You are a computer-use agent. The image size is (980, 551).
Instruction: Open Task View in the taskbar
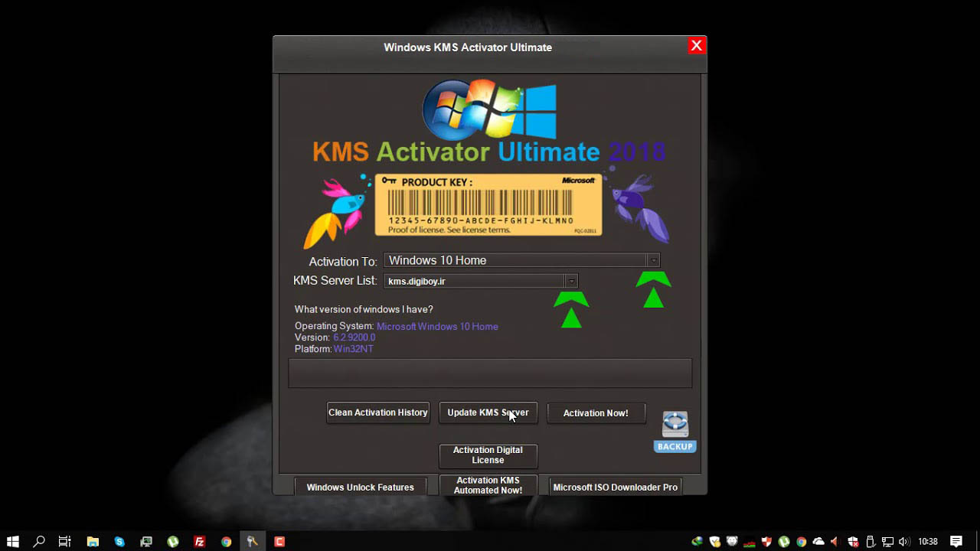[65, 541]
